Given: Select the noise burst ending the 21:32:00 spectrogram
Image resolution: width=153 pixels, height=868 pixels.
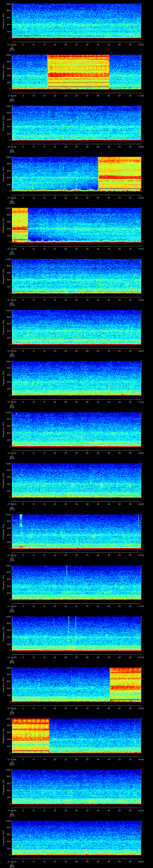Looking at the screenshot, I should (119, 174).
